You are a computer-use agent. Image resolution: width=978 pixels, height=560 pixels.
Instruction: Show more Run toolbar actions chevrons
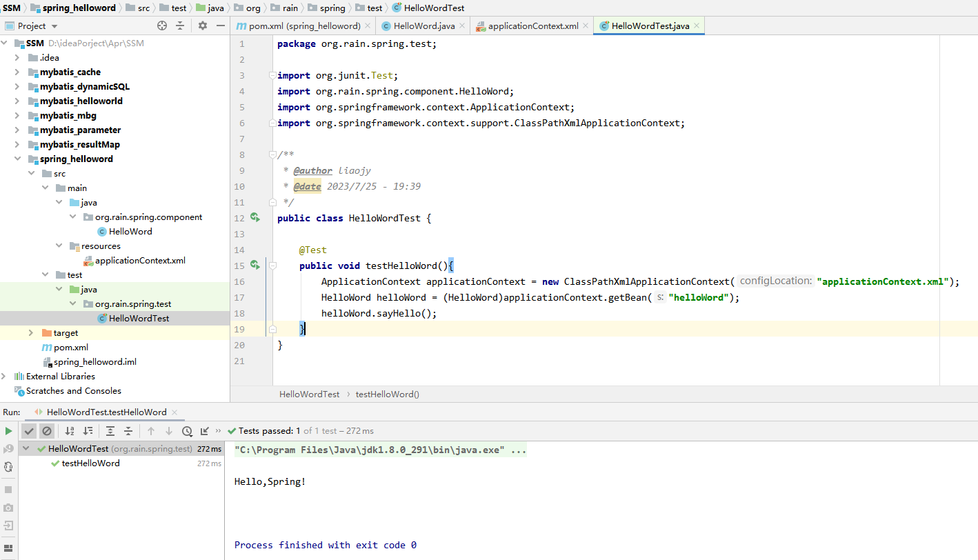[x=219, y=431]
